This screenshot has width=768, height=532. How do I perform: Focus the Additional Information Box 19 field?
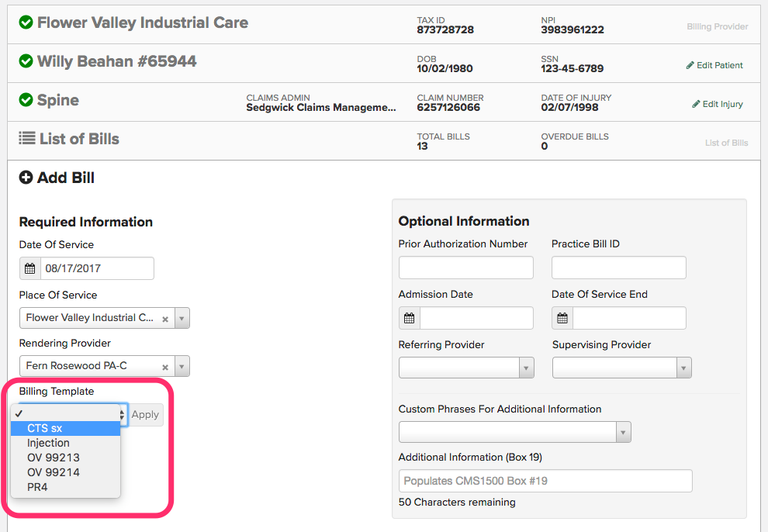pos(545,481)
